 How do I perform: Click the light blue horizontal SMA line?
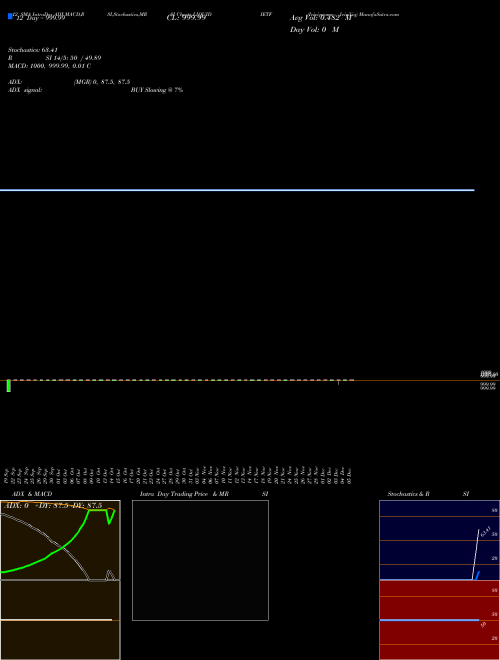coord(237,190)
